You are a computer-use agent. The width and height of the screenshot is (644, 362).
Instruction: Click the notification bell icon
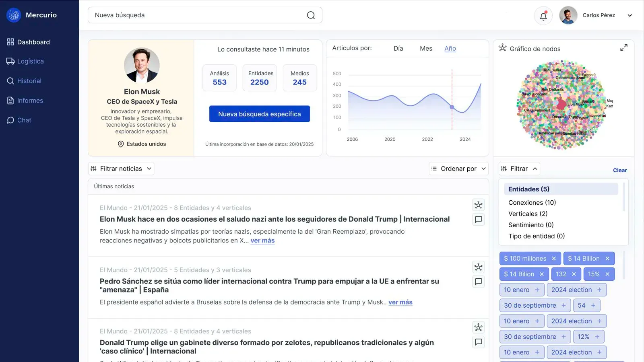(543, 16)
